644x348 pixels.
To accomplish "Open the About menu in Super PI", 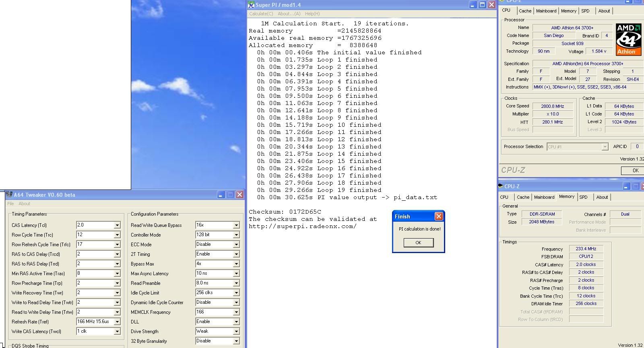I will [x=289, y=14].
